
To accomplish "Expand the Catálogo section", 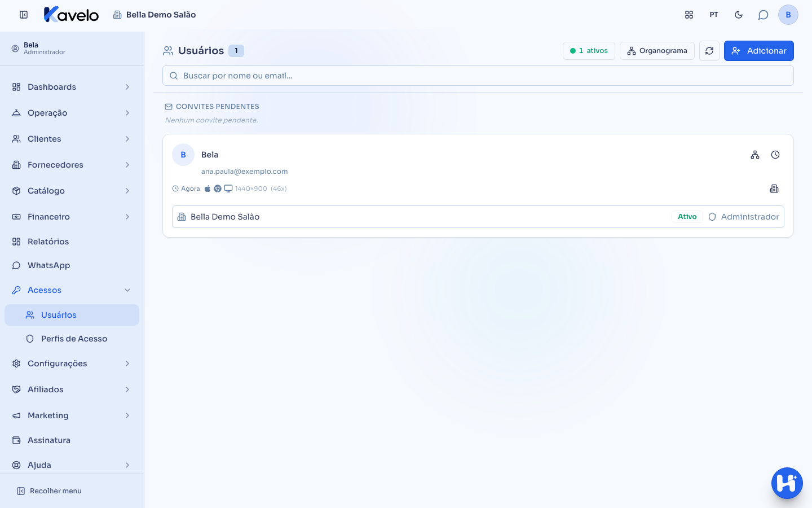I will click(x=72, y=191).
